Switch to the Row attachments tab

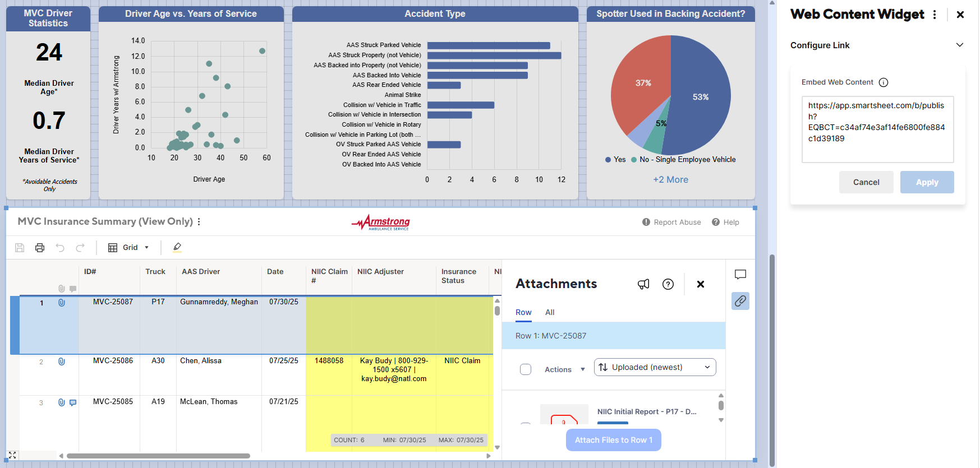[x=523, y=313]
